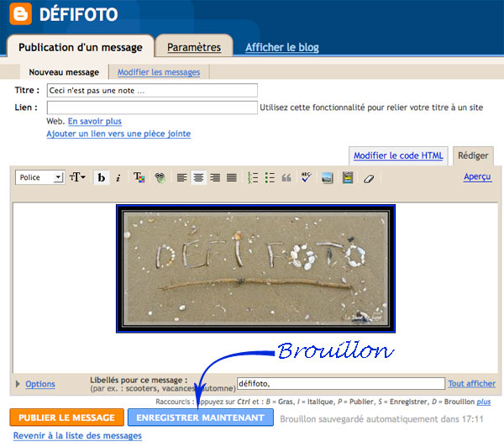The width and height of the screenshot is (504, 447).
Task: Click Ajouter un lien vers une pièce jointe
Action: click(x=118, y=134)
